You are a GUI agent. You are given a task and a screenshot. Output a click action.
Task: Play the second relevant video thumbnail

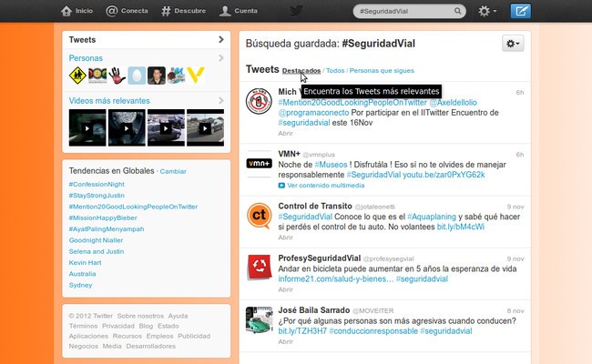click(x=127, y=128)
